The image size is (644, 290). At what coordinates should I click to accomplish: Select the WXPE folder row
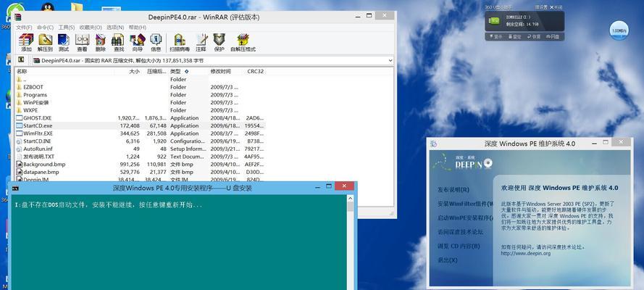click(x=140, y=110)
